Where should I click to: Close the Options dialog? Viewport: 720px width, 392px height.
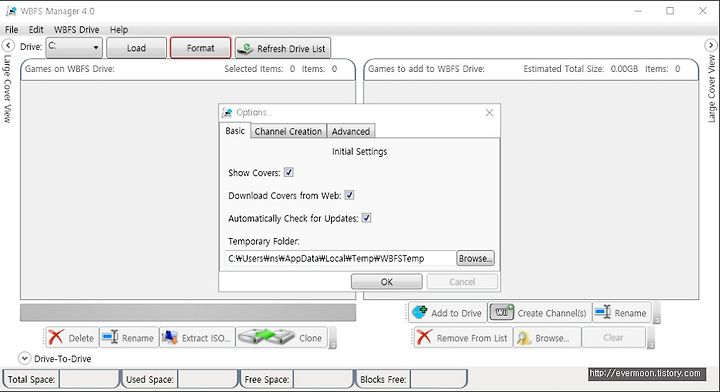click(x=489, y=113)
